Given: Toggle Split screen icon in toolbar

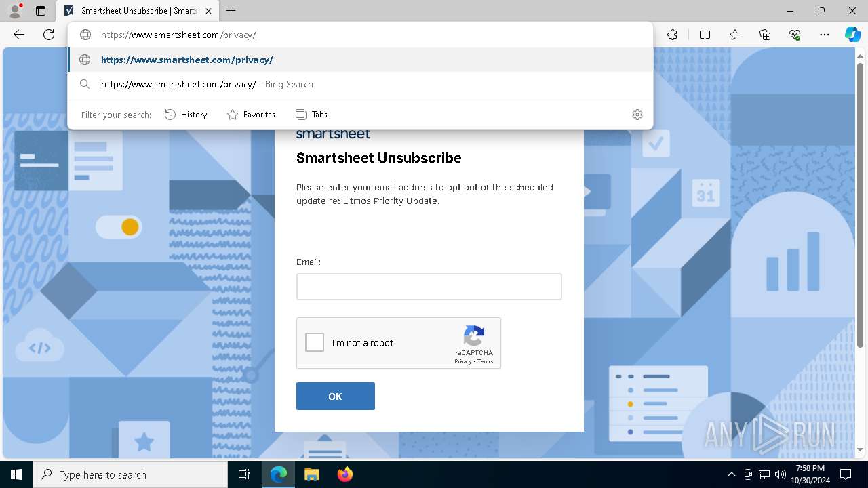Looking at the screenshot, I should 705,35.
